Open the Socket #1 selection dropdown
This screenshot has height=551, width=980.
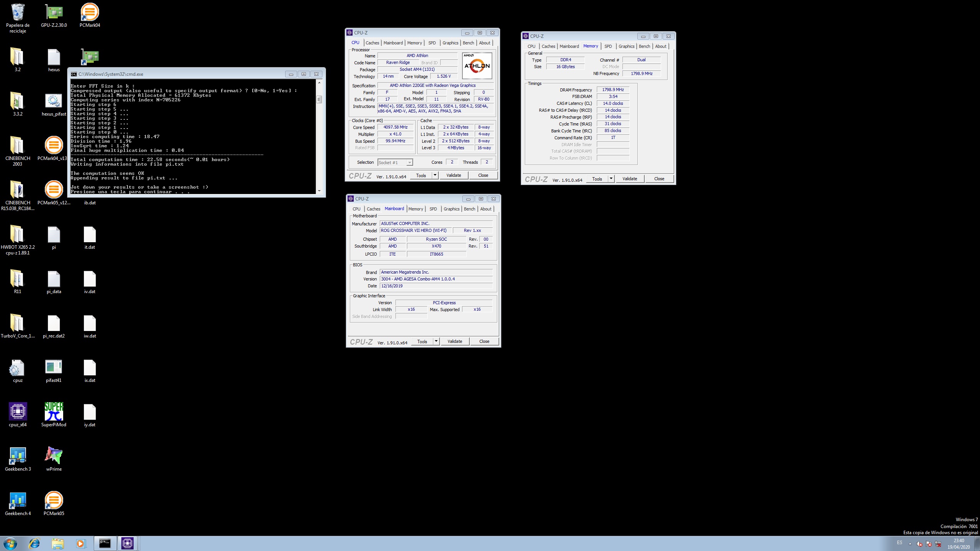[x=395, y=163]
